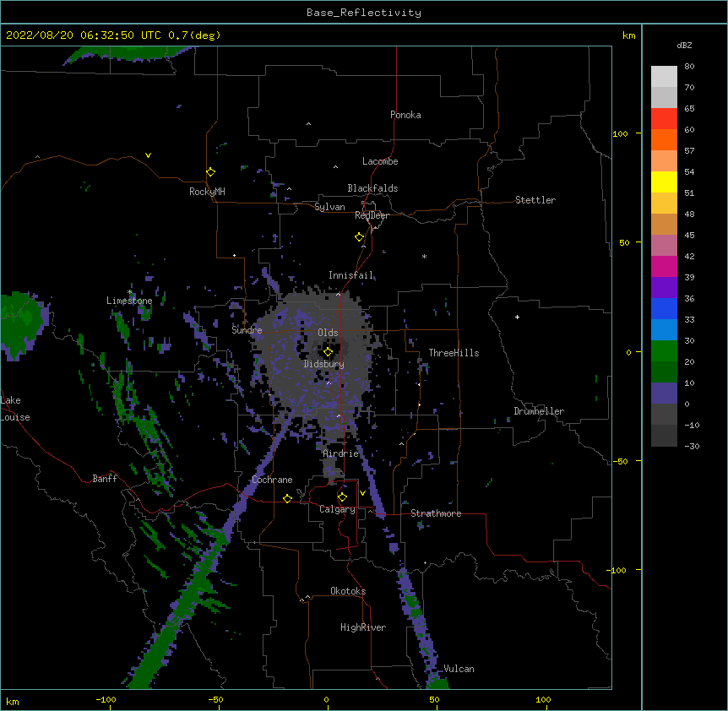Click the Airdrie city label

tap(341, 453)
